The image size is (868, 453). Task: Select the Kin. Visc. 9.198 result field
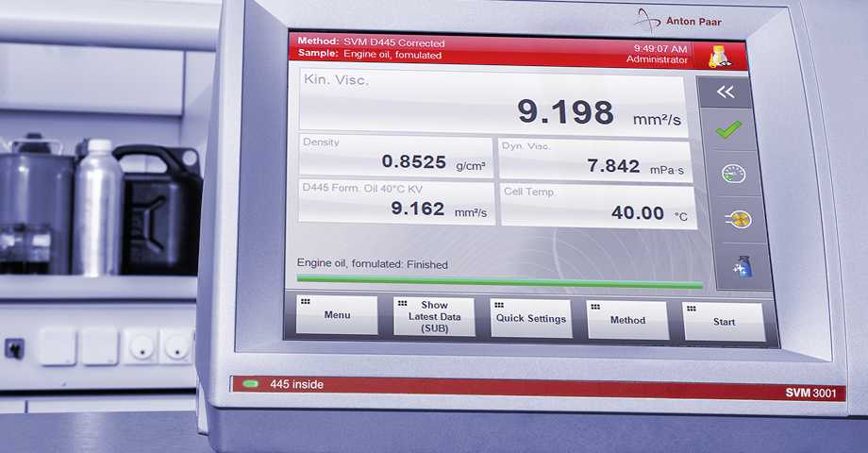point(492,103)
